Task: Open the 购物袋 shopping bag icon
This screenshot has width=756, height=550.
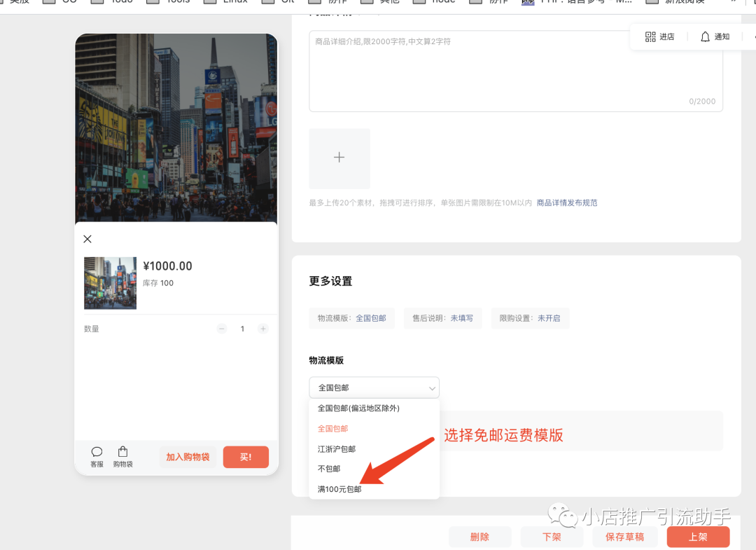Action: pyautogui.click(x=123, y=456)
